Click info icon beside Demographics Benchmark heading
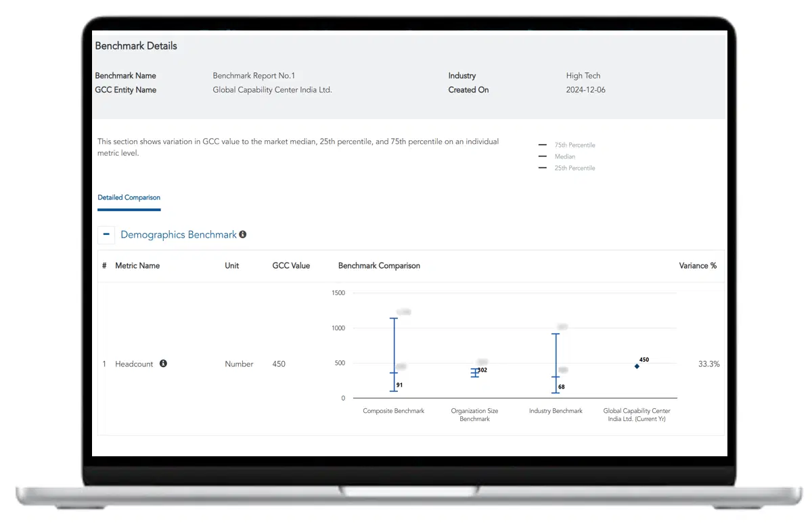 pyautogui.click(x=243, y=234)
